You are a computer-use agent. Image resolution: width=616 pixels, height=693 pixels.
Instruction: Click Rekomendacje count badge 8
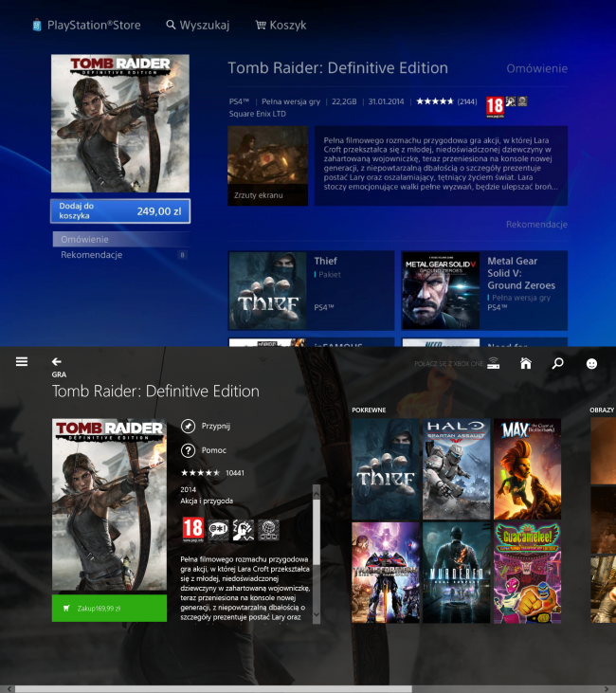182,255
